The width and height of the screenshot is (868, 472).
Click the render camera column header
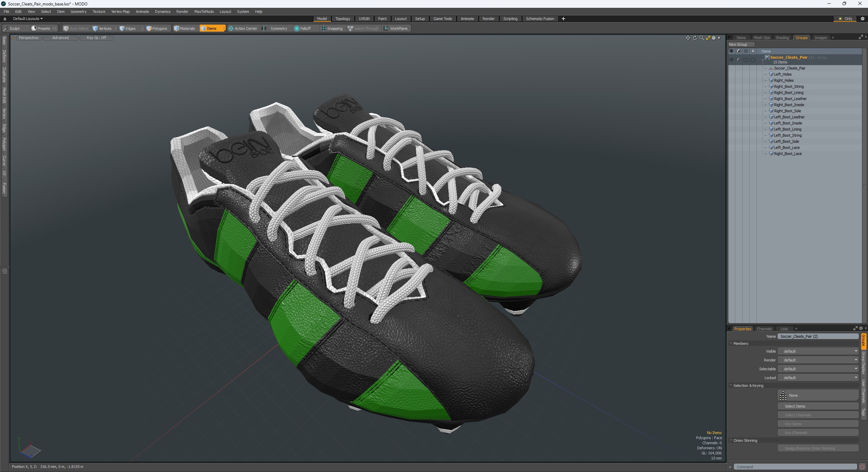(739, 51)
